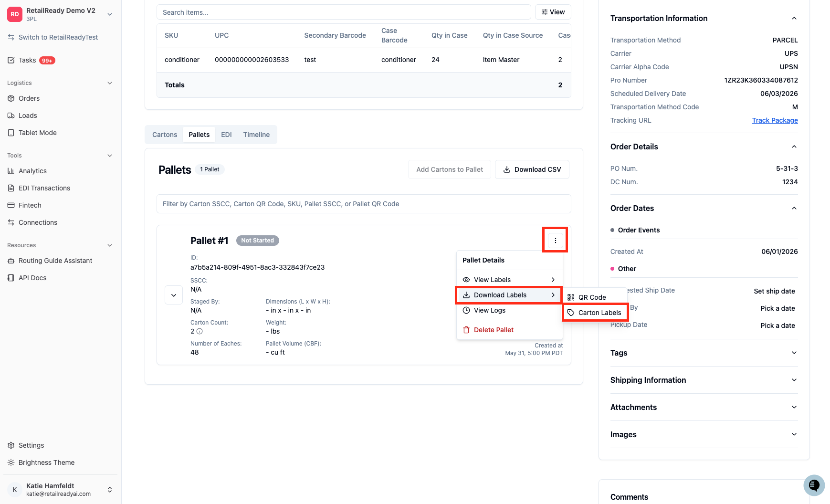Image resolution: width=830 pixels, height=504 pixels.
Task: Click the Download CSV button
Action: [x=532, y=169]
